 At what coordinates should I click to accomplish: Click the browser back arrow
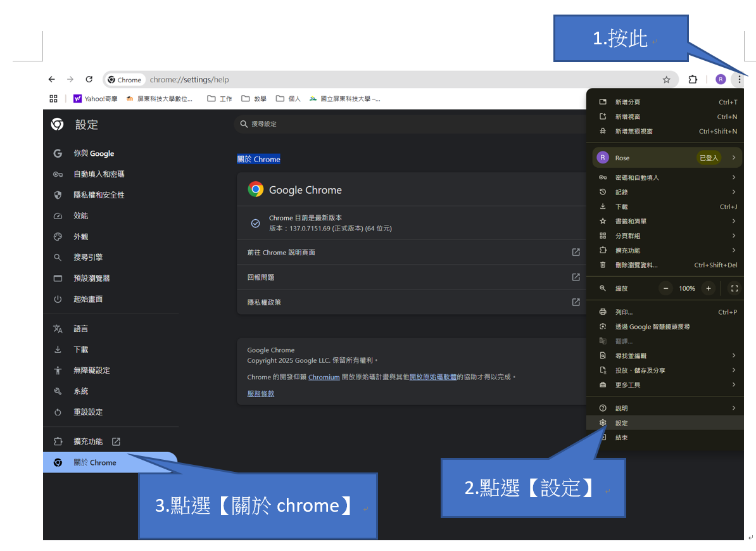pyautogui.click(x=51, y=80)
